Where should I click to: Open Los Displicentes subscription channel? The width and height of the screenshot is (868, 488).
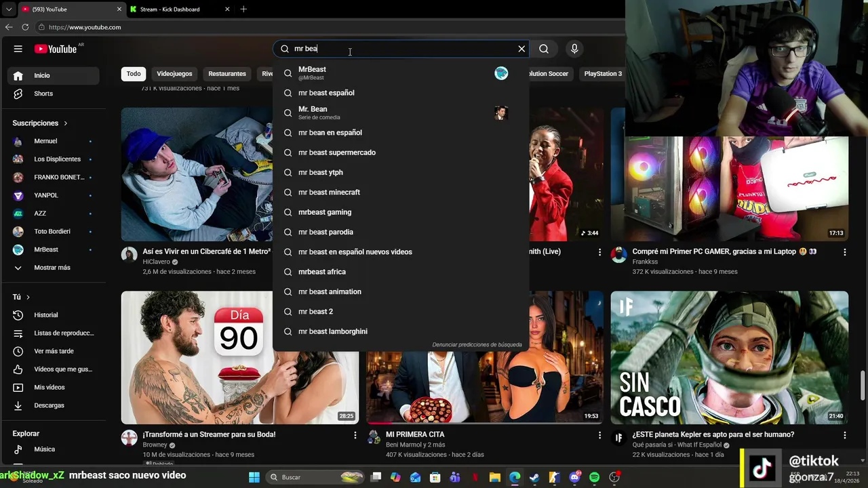point(54,159)
